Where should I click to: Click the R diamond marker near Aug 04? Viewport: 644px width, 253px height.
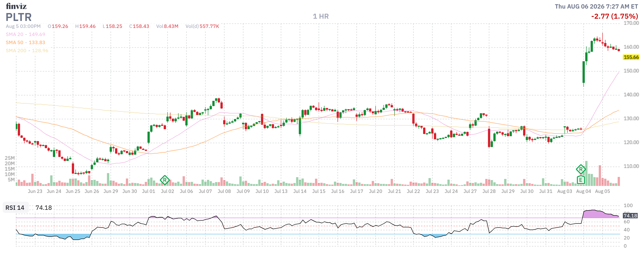click(x=581, y=169)
